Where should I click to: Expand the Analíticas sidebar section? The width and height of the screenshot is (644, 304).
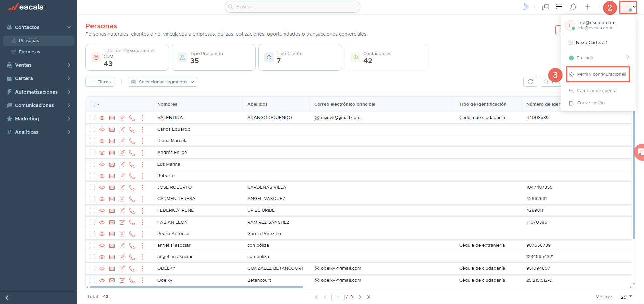pyautogui.click(x=39, y=132)
